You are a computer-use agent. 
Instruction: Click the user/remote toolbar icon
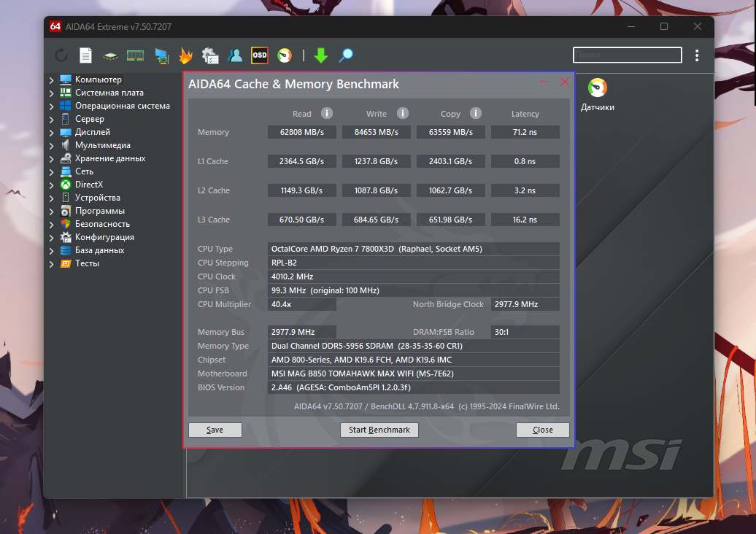pyautogui.click(x=235, y=55)
